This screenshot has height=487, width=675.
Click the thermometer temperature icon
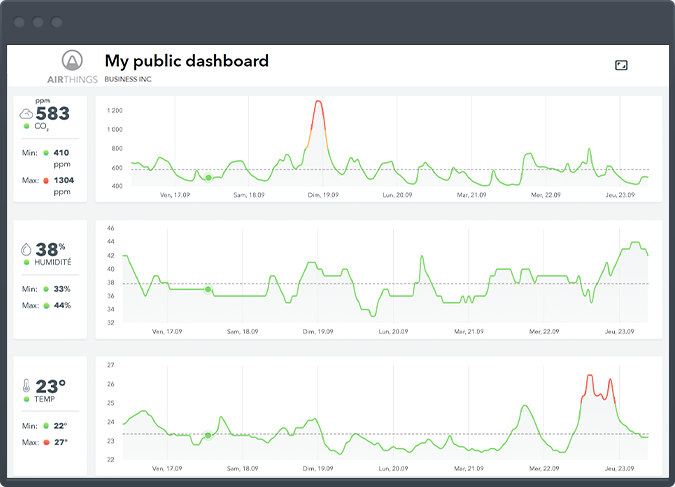[26, 385]
